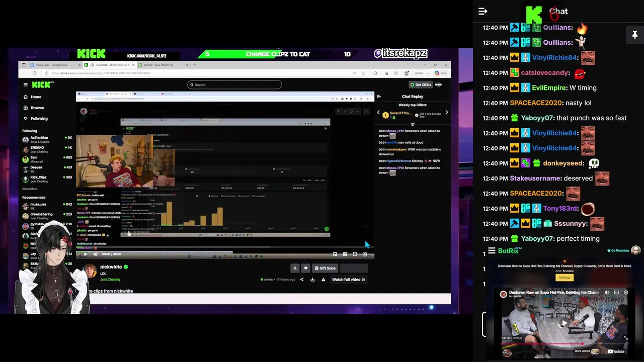This screenshot has width=644, height=362.
Task: Open SNEAKO channel in Following list
Action: tap(48, 149)
